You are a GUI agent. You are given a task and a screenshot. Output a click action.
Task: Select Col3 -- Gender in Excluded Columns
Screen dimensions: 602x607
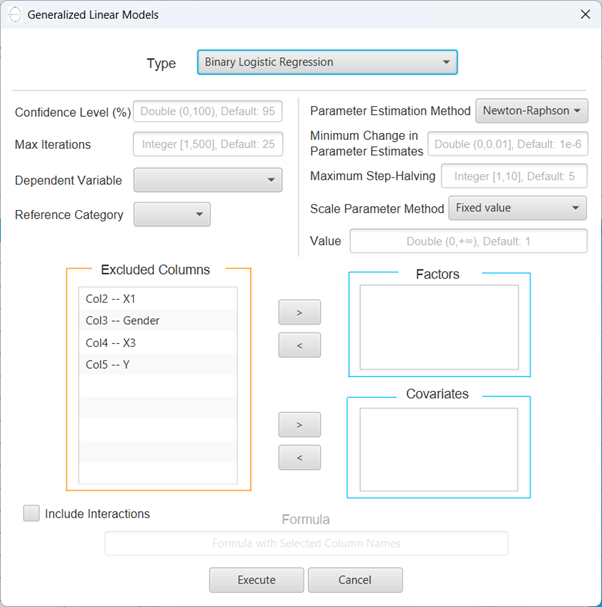[158, 320]
